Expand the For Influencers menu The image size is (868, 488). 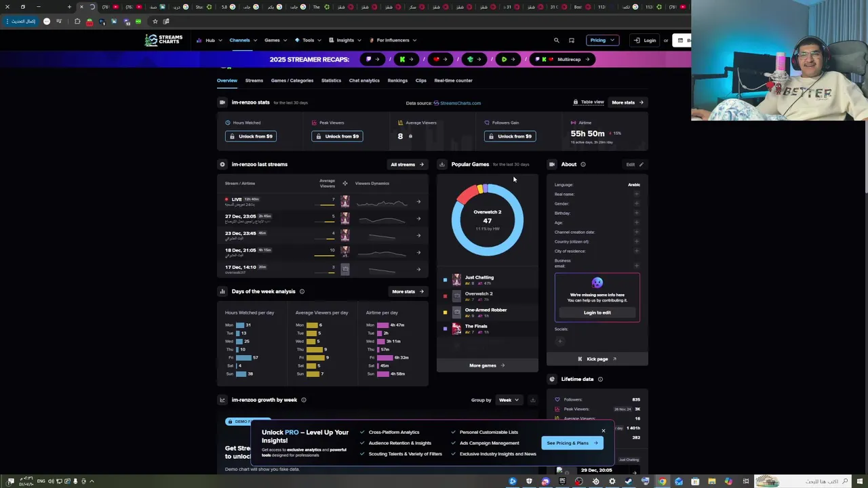pyautogui.click(x=393, y=41)
